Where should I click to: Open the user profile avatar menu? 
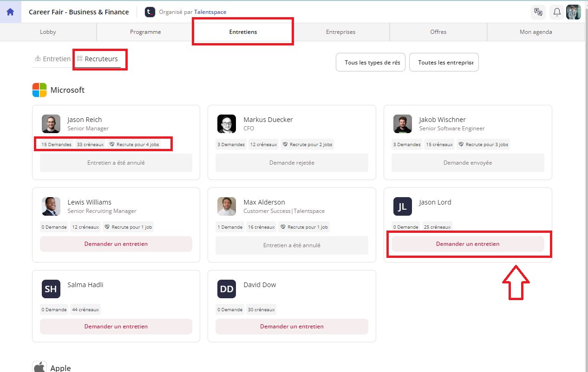(x=574, y=12)
